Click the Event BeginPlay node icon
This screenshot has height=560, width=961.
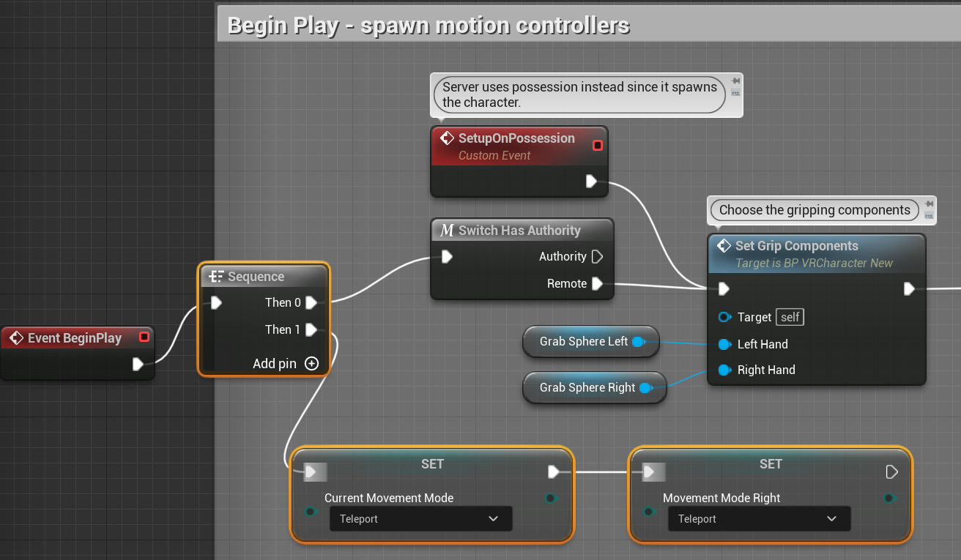[x=16, y=337]
